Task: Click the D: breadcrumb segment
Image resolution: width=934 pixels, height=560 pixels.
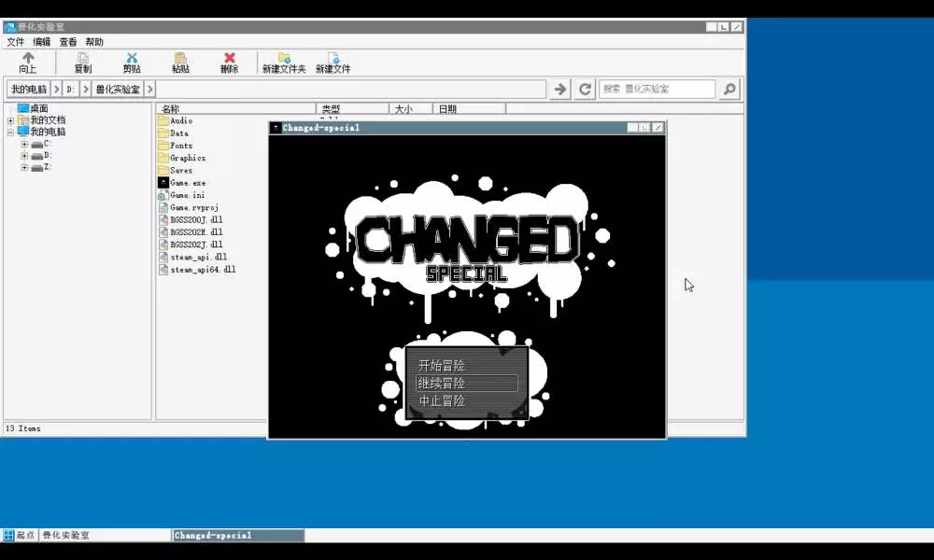Action: point(70,90)
